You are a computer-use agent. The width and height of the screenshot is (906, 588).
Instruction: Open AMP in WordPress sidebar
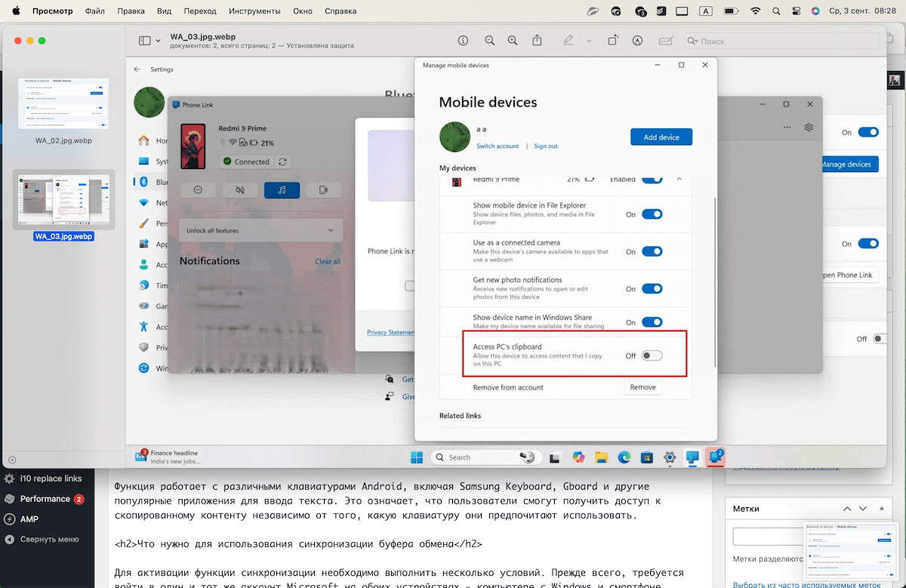pyautogui.click(x=29, y=519)
